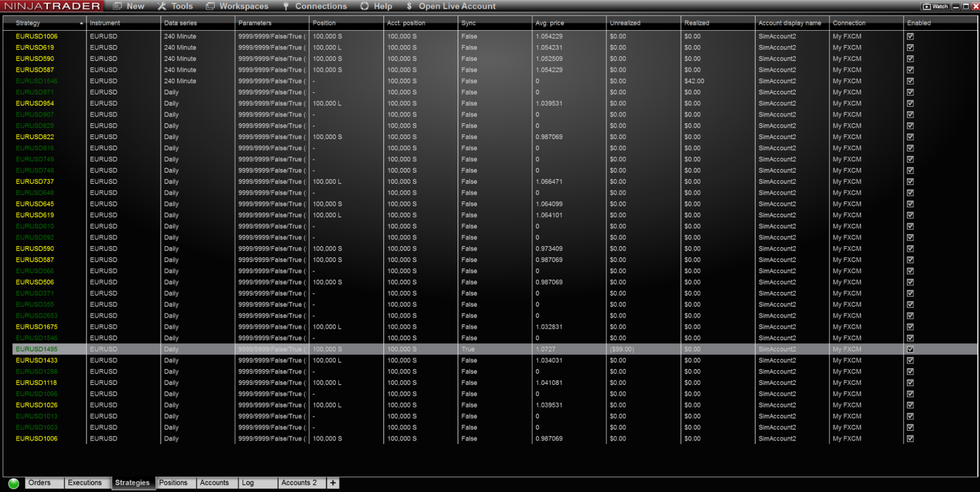Click the Avg. price column header
Screen dimensions: 980x492
[x=570, y=23]
